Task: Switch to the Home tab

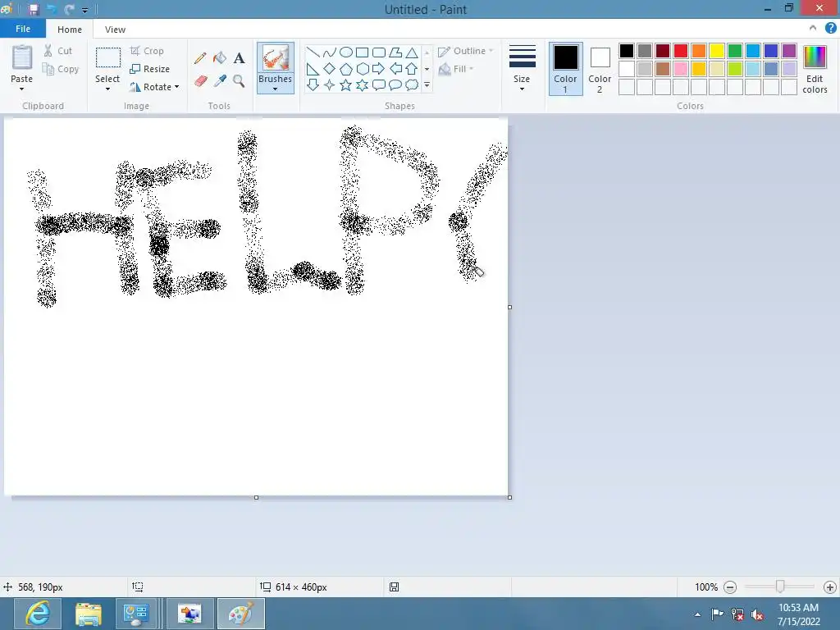Action: pos(70,30)
